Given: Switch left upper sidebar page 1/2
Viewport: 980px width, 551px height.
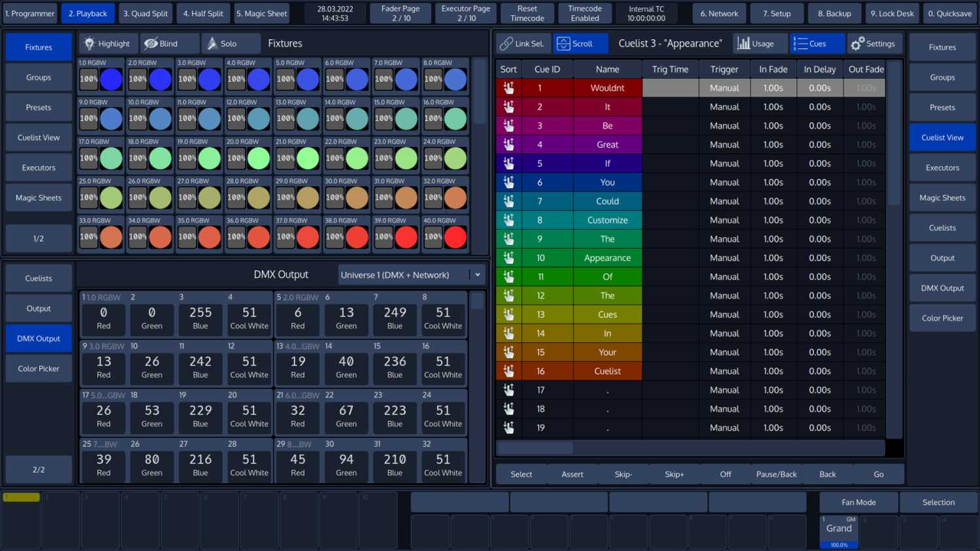Looking at the screenshot, I should coord(39,238).
